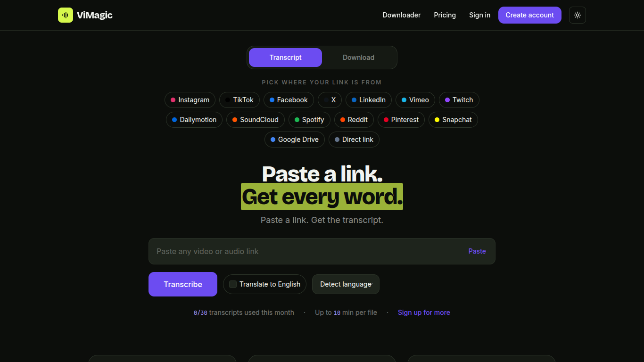Choose the Pinterest source chip
This screenshot has width=644, height=362.
(x=401, y=120)
